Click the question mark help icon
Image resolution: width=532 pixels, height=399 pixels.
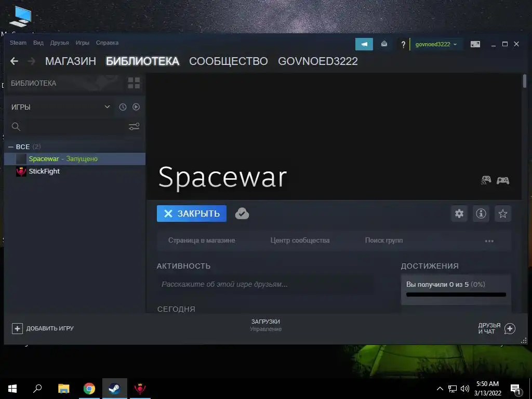point(403,45)
